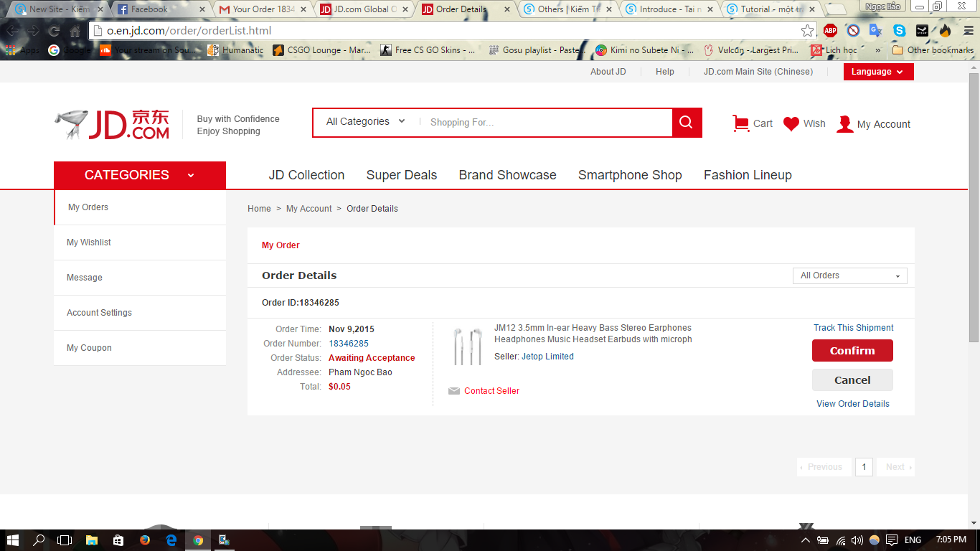Open the All Categories search dropdown
Viewport: 980px width, 551px height.
pyautogui.click(x=366, y=122)
